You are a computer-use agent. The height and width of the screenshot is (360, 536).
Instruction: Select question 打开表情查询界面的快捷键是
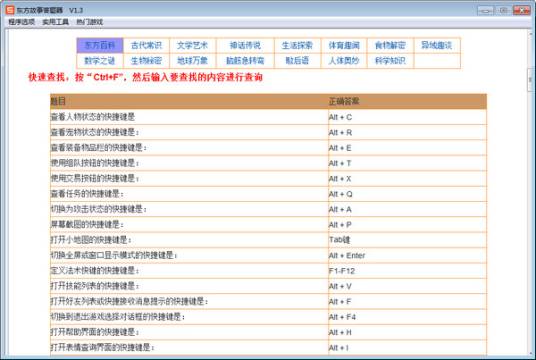pyautogui.click(x=189, y=348)
